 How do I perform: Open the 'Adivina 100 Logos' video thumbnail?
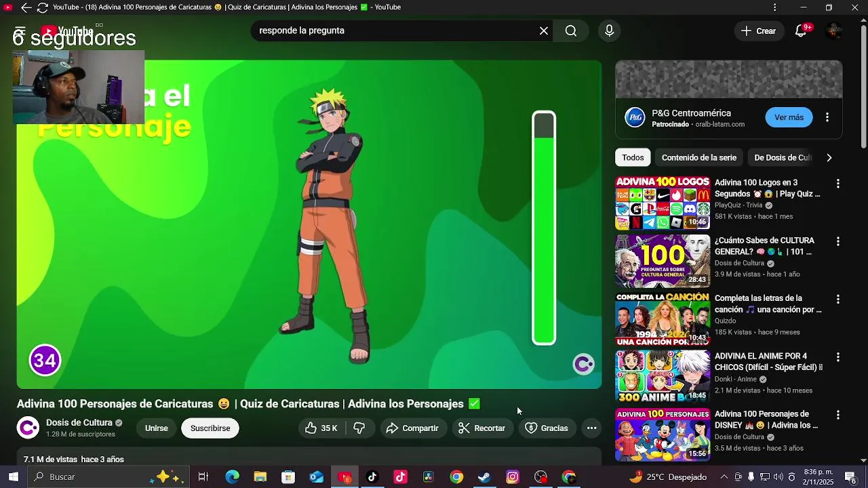[663, 203]
